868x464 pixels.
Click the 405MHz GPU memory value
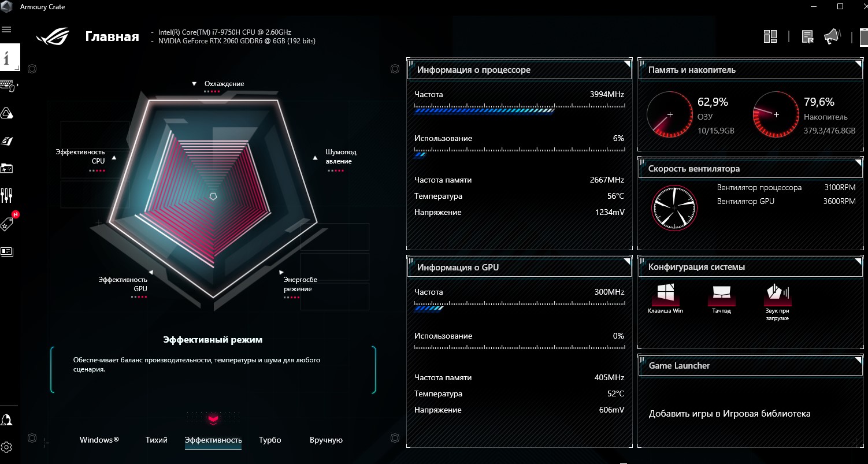[609, 378]
